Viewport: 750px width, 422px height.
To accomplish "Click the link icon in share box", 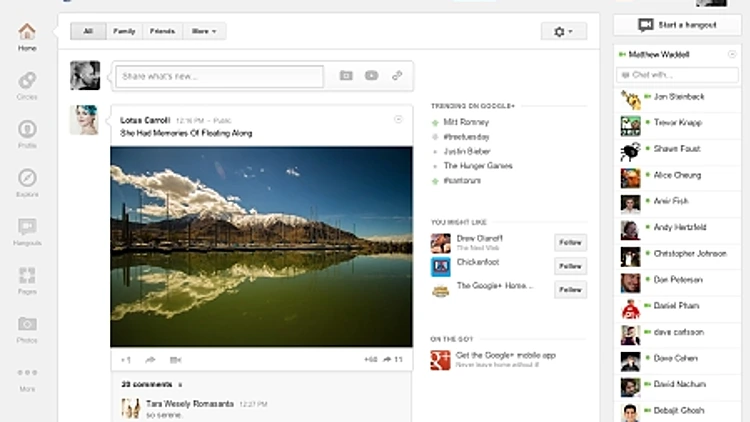I will (397, 75).
